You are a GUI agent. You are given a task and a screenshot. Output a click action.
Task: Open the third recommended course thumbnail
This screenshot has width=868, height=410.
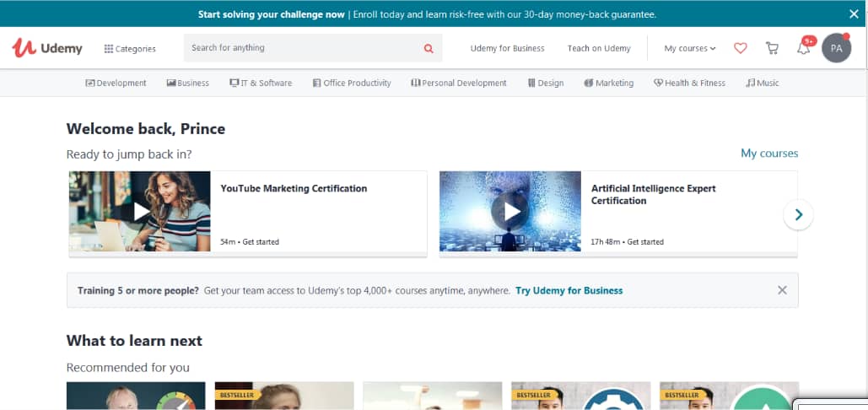coord(433,396)
